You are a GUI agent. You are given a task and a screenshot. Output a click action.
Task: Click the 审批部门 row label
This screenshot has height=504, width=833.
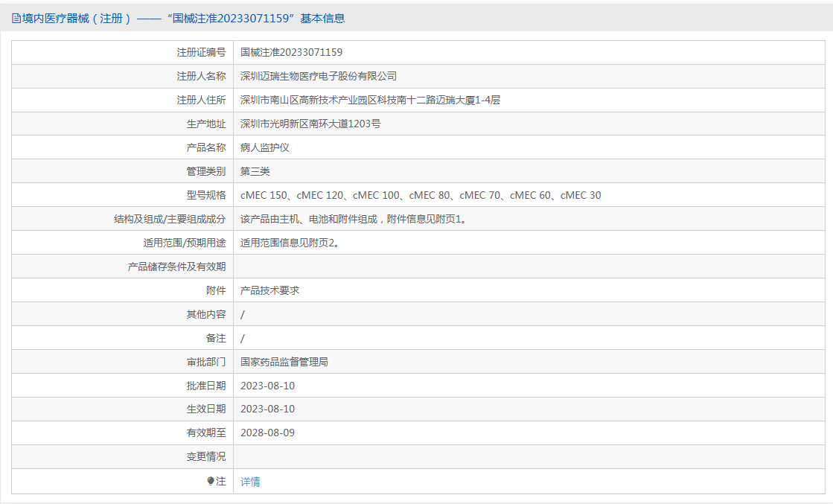point(205,363)
